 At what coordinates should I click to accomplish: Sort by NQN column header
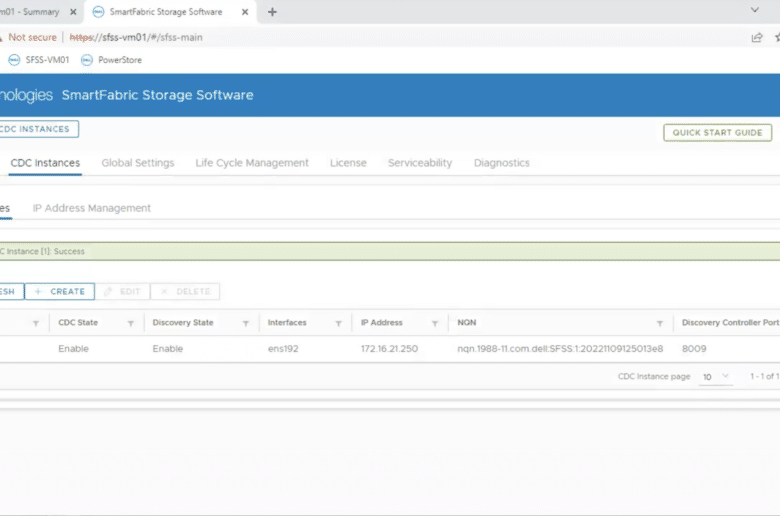pyautogui.click(x=467, y=322)
